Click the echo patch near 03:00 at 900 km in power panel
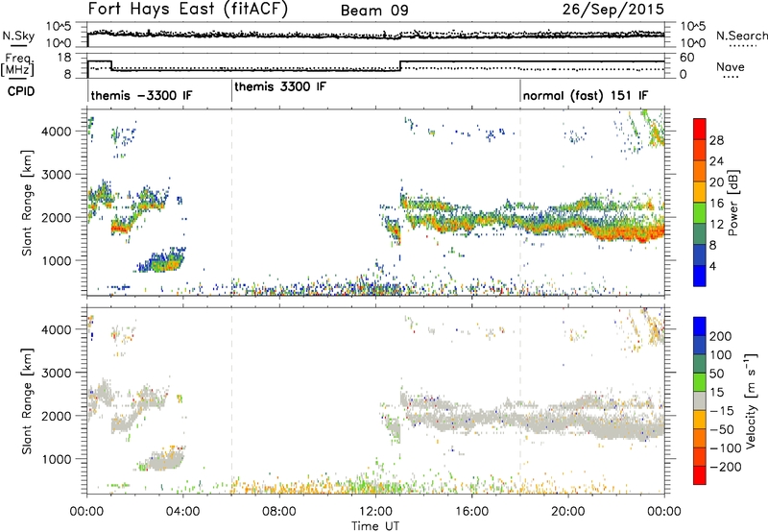 (x=161, y=262)
